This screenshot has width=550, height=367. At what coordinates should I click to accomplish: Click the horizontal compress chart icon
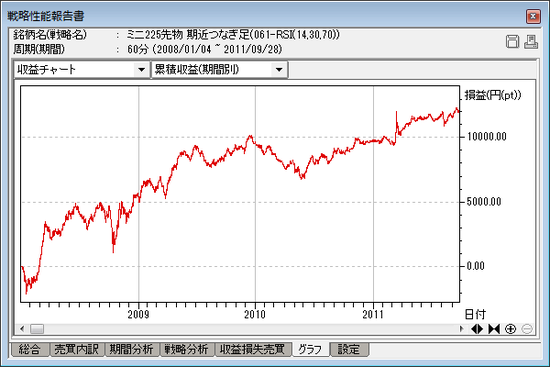(x=494, y=329)
